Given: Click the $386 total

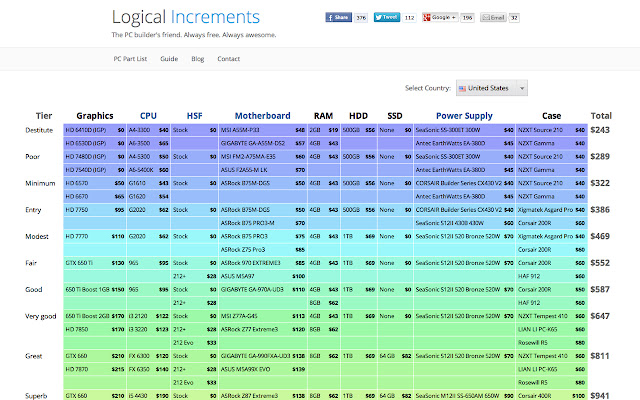Looking at the screenshot, I should [x=600, y=210].
